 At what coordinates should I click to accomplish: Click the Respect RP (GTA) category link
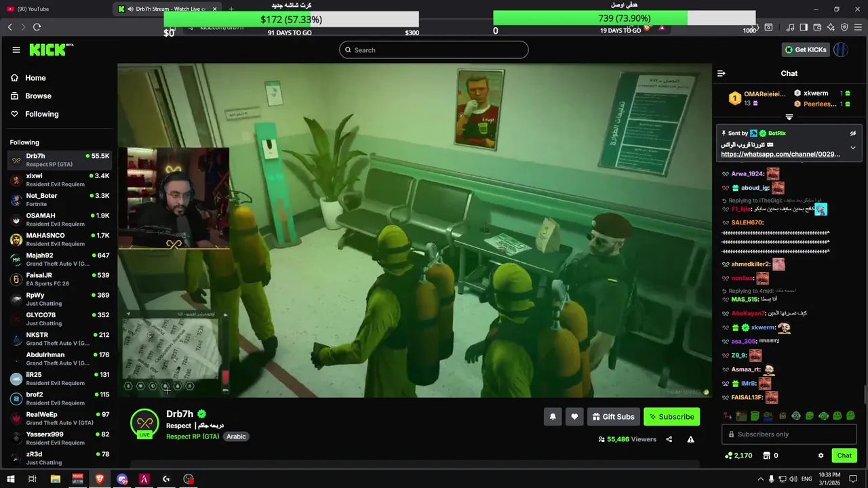point(193,436)
